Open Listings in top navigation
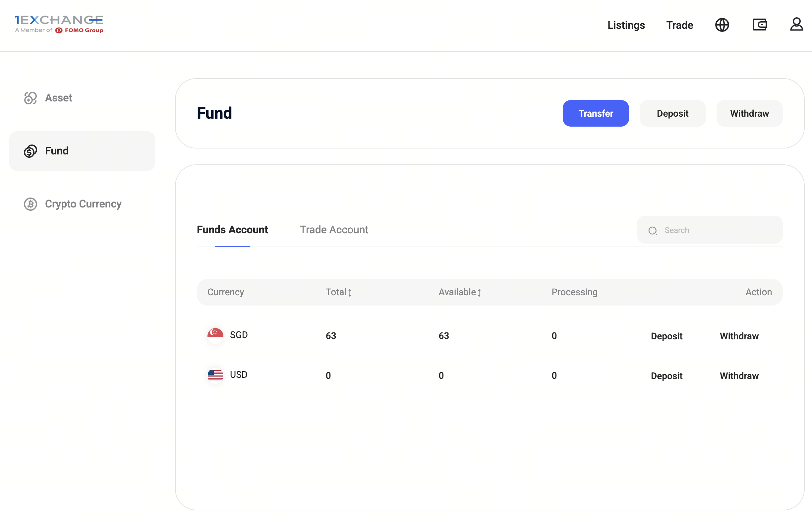This screenshot has width=812, height=517. tap(626, 25)
